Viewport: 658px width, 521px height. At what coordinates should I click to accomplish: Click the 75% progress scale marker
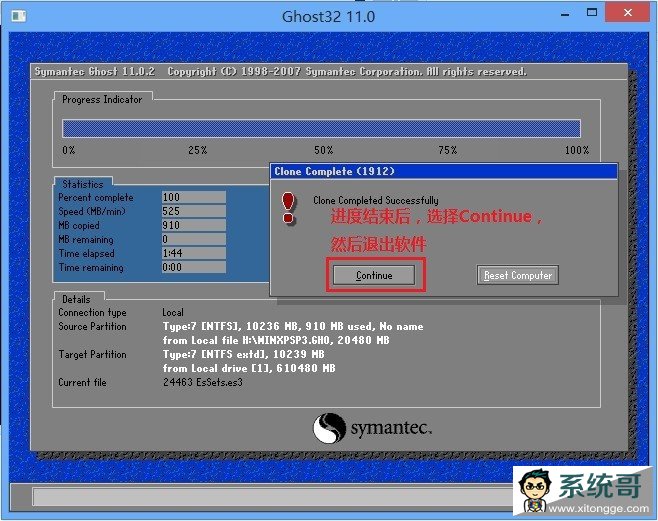(x=448, y=150)
